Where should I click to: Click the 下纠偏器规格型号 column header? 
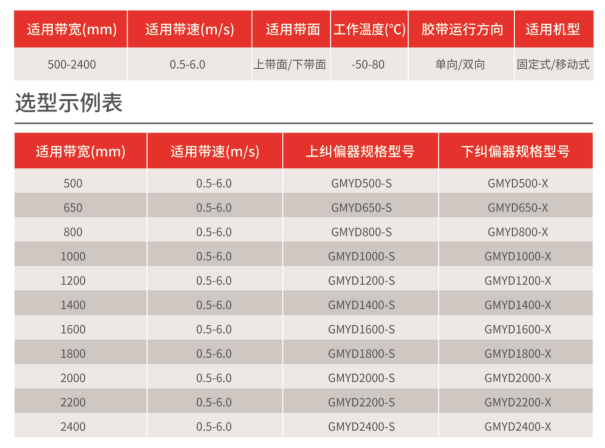[517, 152]
